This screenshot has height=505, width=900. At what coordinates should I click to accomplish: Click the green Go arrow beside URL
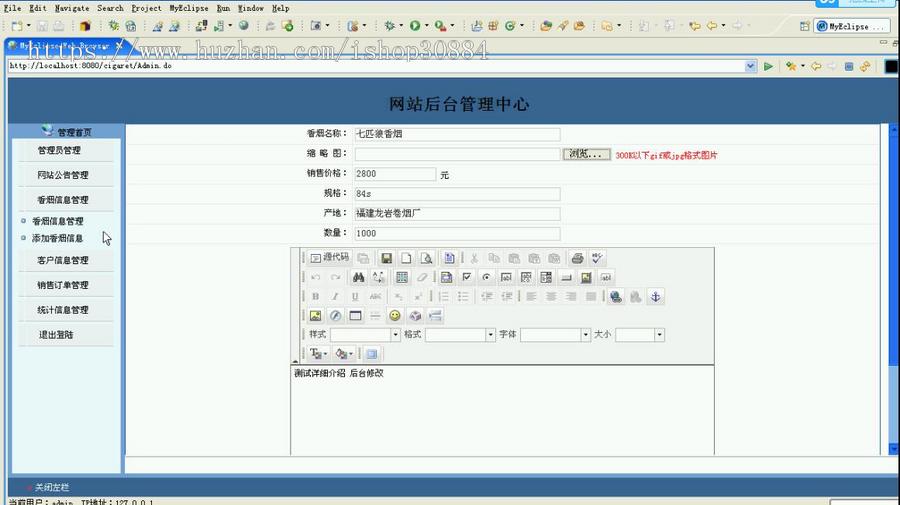point(768,67)
